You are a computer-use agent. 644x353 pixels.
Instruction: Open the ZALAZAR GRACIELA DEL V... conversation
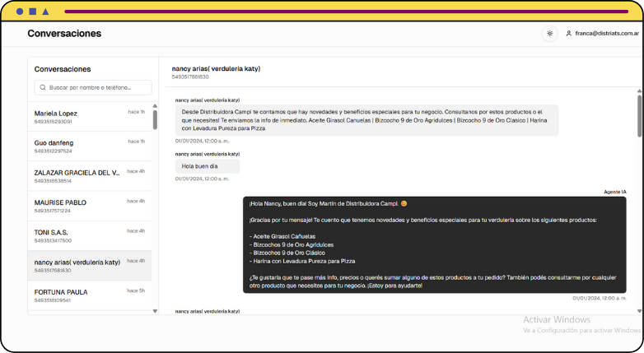78,176
